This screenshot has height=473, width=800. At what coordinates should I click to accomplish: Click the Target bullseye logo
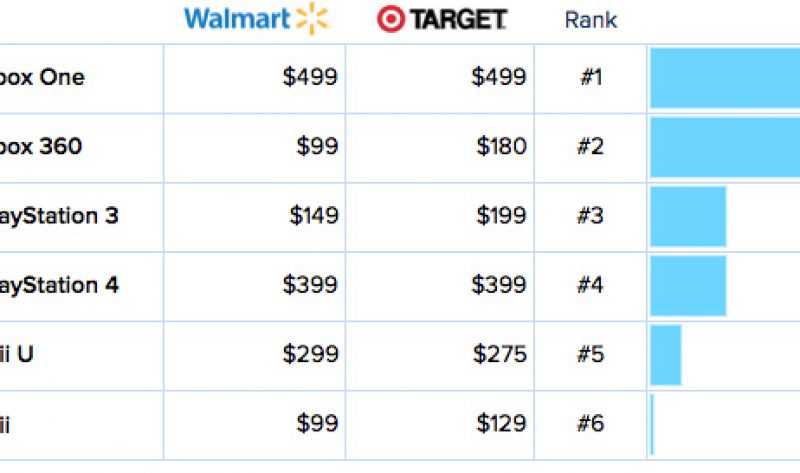coord(391,19)
